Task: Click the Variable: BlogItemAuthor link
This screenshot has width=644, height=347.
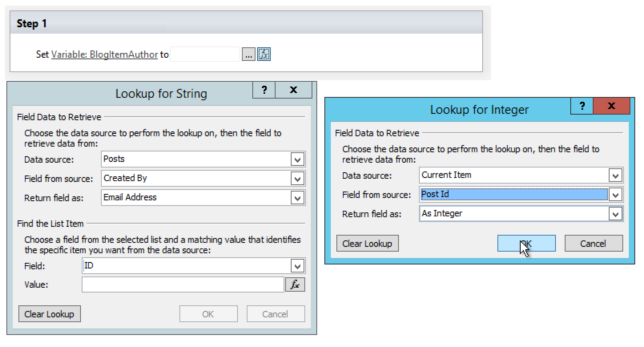Action: pyautogui.click(x=104, y=54)
